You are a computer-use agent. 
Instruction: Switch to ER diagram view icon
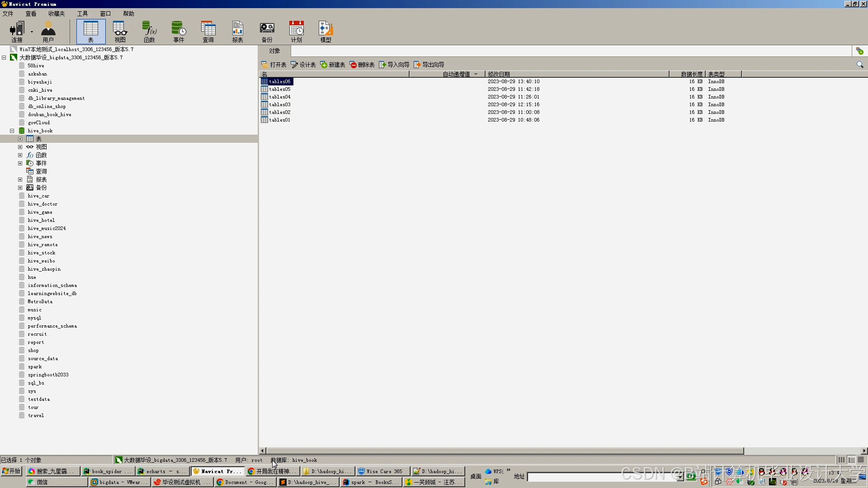(x=861, y=460)
